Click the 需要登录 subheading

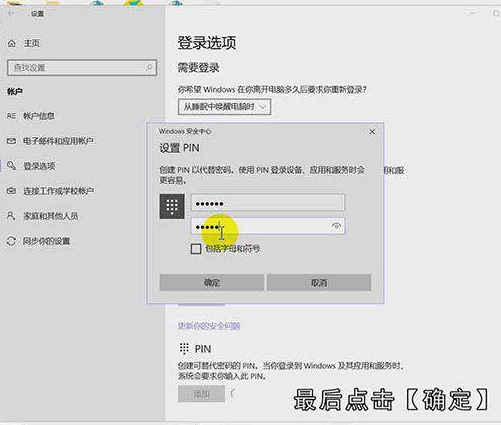click(198, 68)
